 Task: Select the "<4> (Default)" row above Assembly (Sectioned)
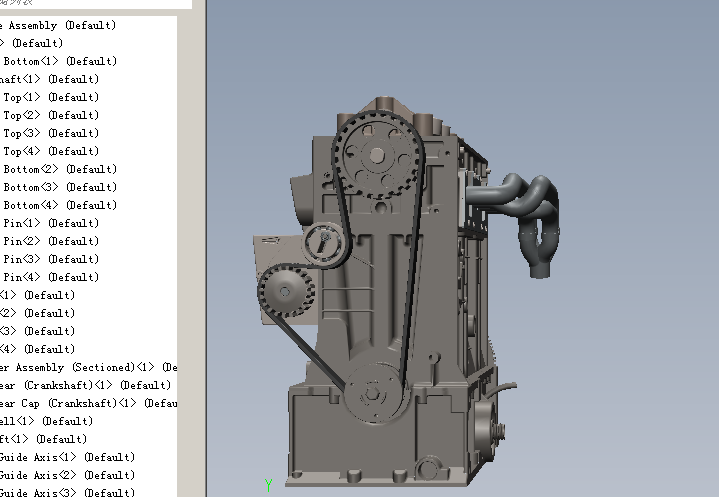tap(37, 349)
